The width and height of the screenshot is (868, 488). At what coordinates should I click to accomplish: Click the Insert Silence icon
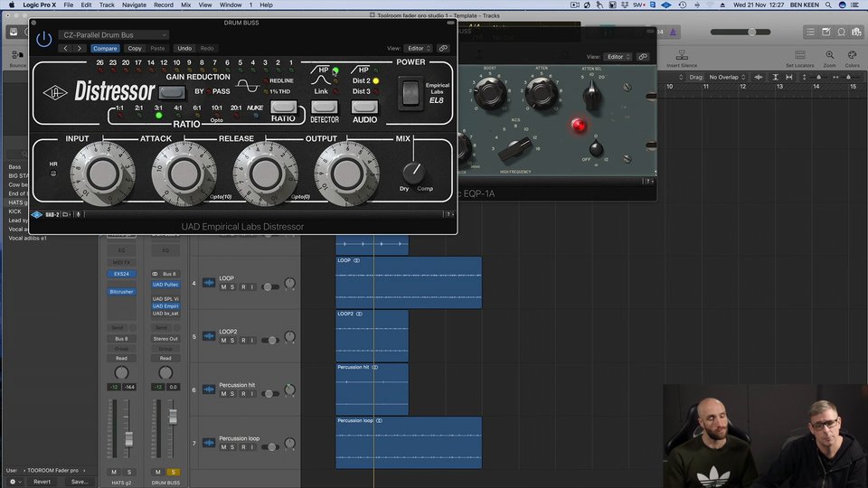(682, 55)
